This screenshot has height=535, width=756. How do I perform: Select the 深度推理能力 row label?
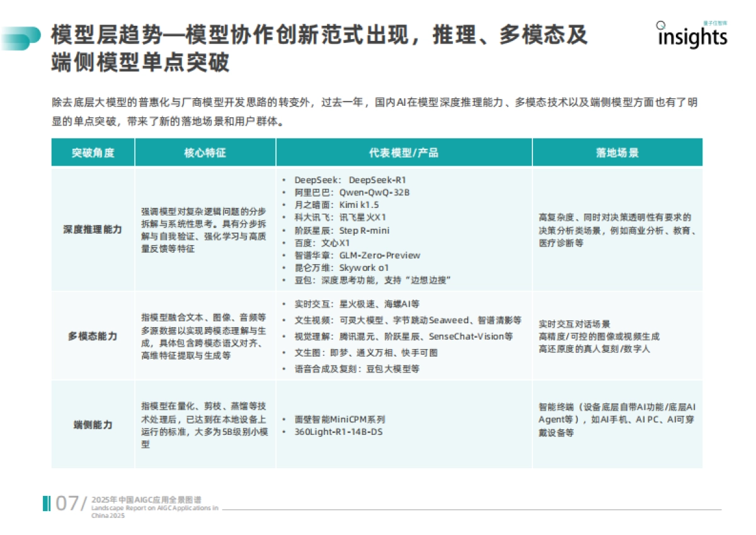pos(94,229)
